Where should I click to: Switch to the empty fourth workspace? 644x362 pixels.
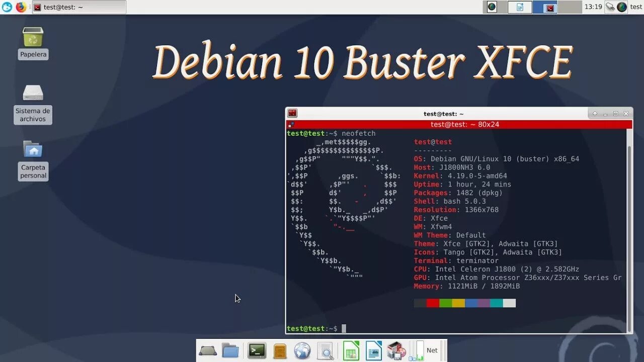[570, 7]
